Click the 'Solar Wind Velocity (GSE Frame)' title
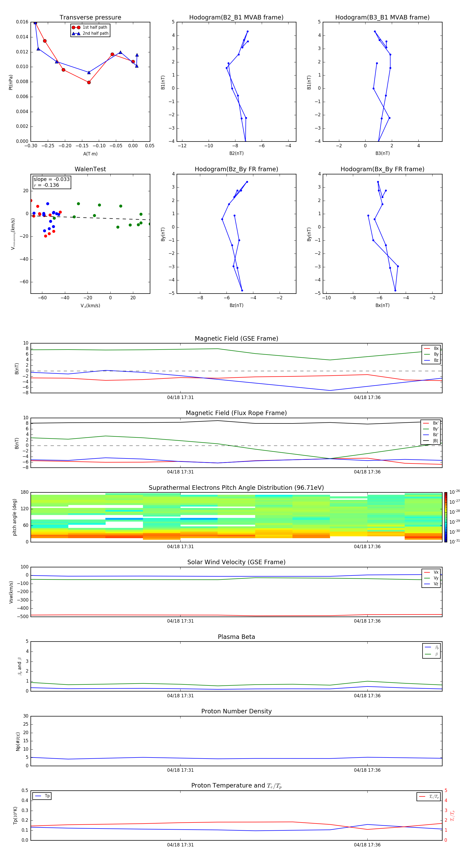The width and height of the screenshot is (473, 868). tap(236, 562)
